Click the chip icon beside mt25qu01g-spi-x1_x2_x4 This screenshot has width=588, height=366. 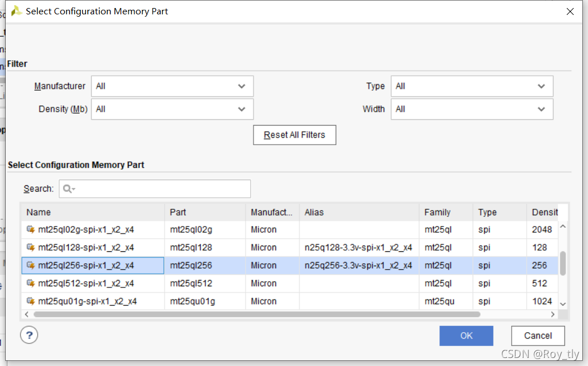pos(31,301)
